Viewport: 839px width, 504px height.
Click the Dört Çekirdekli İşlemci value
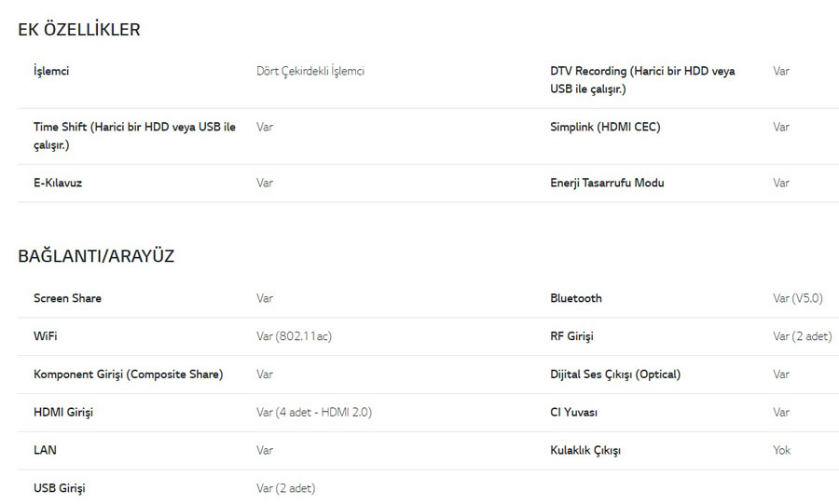[310, 71]
